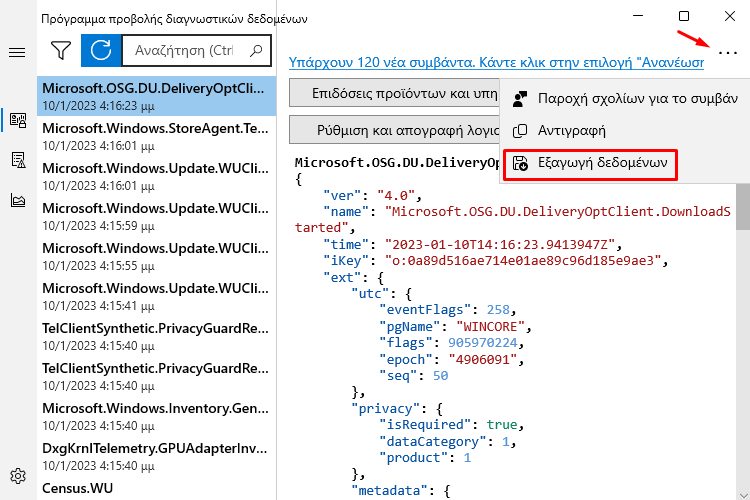750x500 pixels.
Task: Click the 120 νέα συμβάντα refresh link
Action: pos(496,63)
